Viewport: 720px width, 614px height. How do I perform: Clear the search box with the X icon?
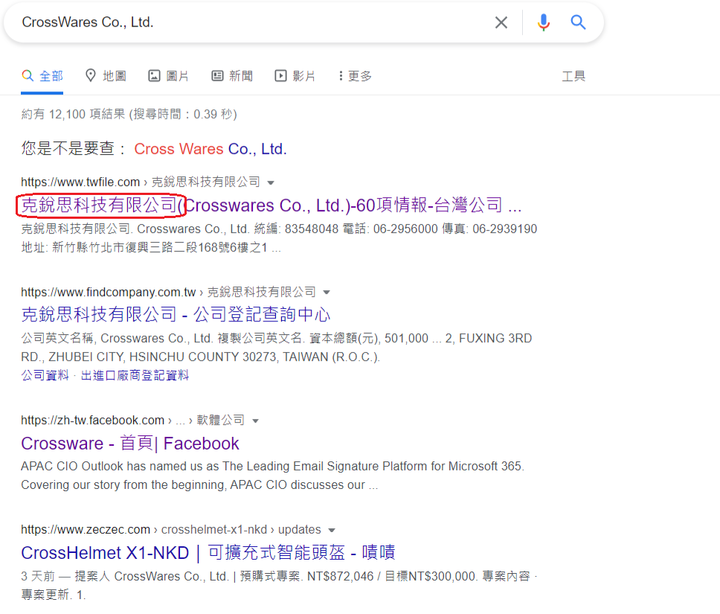[x=501, y=22]
